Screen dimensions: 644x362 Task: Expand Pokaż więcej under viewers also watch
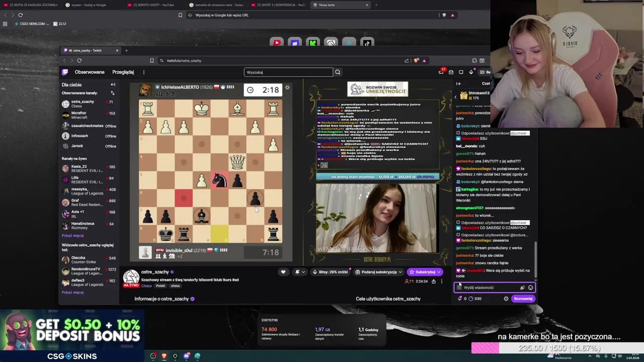click(72, 292)
